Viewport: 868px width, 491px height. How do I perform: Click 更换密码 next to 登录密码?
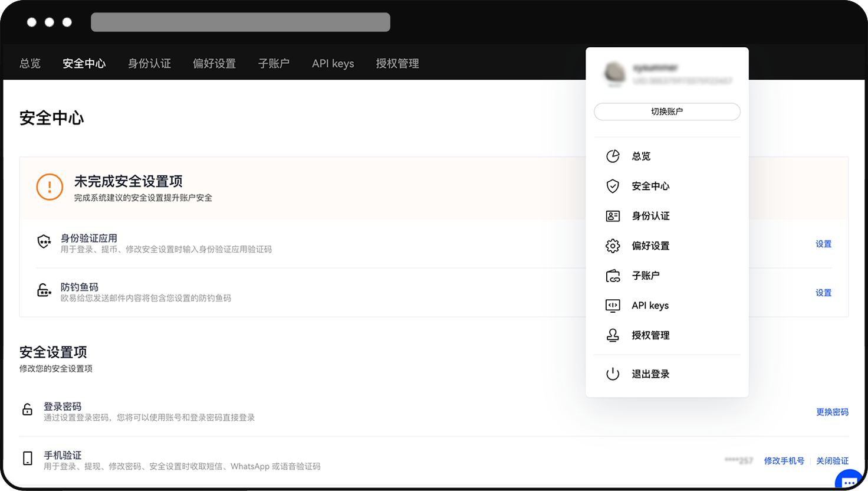pos(832,412)
